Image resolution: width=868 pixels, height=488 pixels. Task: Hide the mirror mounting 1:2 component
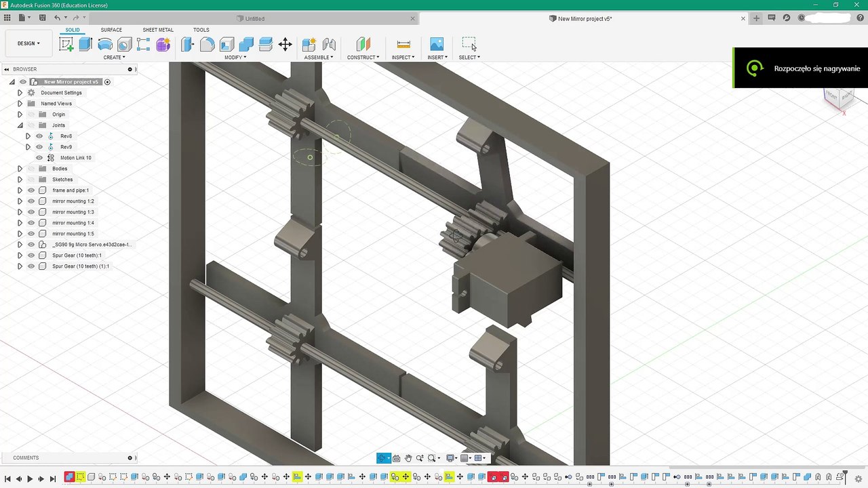(31, 201)
